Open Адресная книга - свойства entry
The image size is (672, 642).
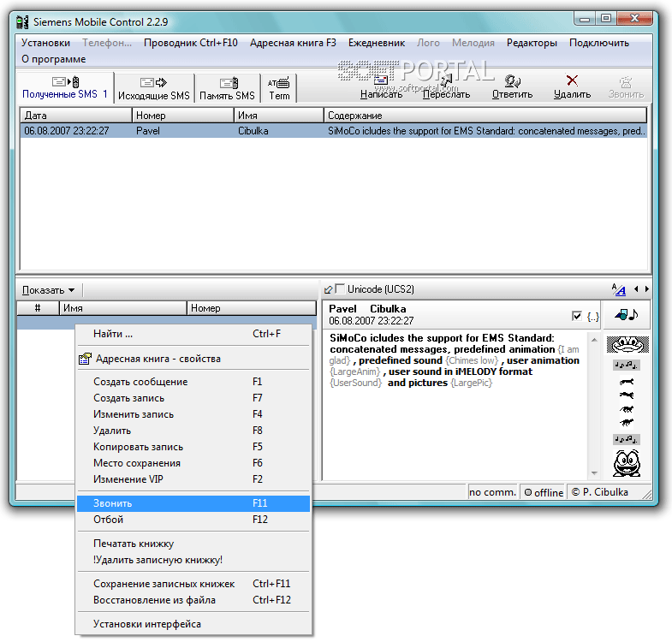[193, 359]
